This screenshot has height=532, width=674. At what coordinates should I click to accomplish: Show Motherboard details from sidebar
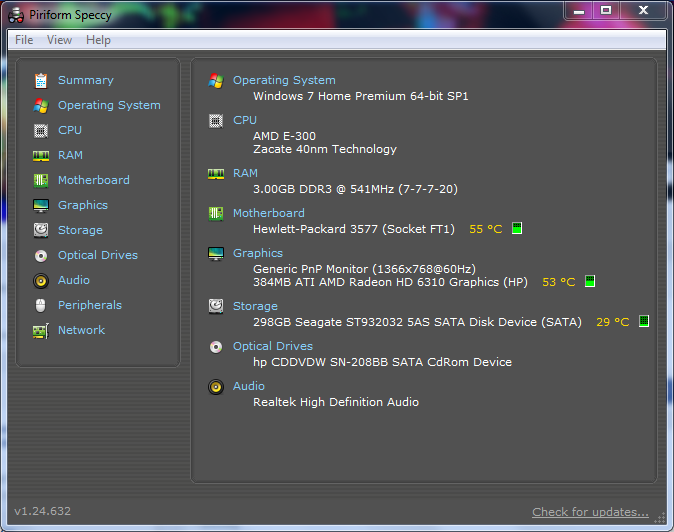pos(94,180)
